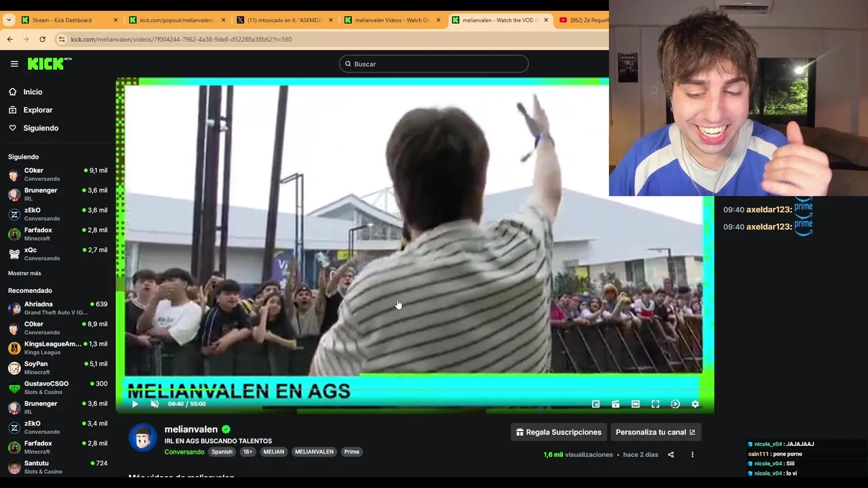
Task: Click the Spanish language tag
Action: coord(222,452)
